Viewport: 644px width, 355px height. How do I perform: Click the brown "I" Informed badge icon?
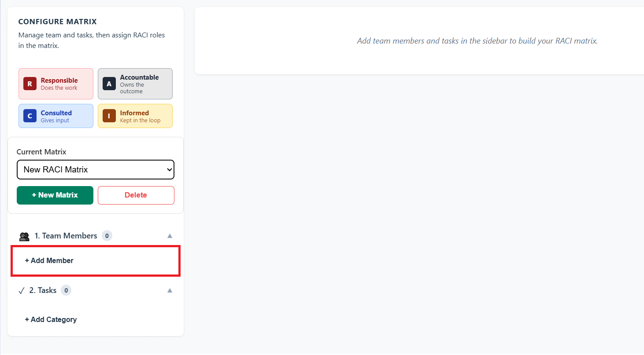tap(109, 115)
